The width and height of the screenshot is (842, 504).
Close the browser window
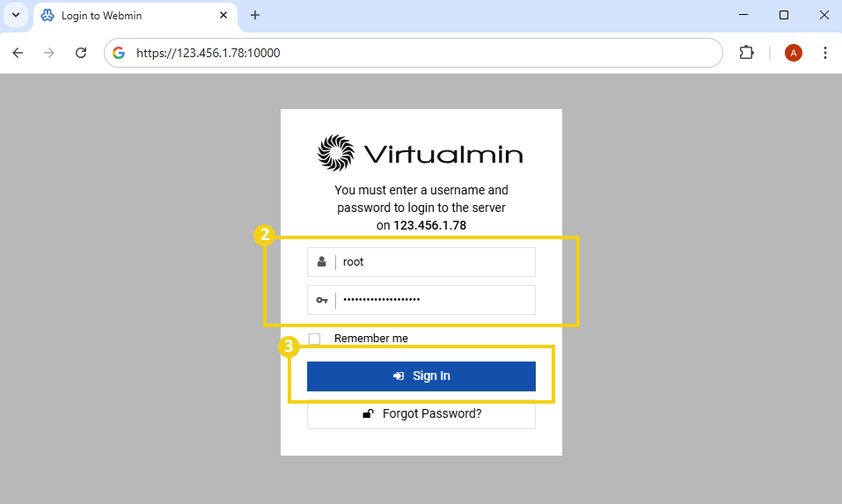(824, 15)
